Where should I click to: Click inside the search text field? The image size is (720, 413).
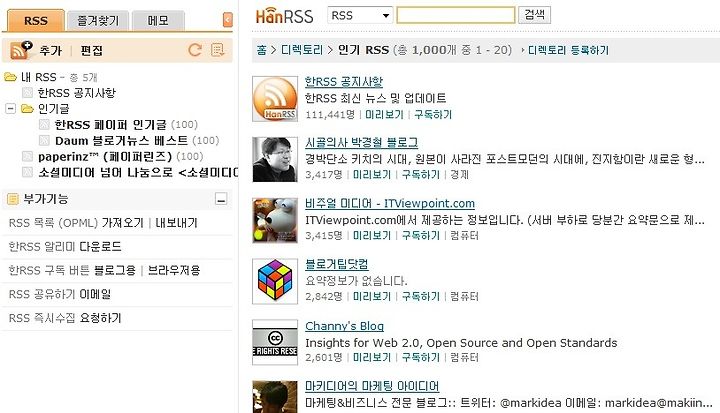(456, 15)
